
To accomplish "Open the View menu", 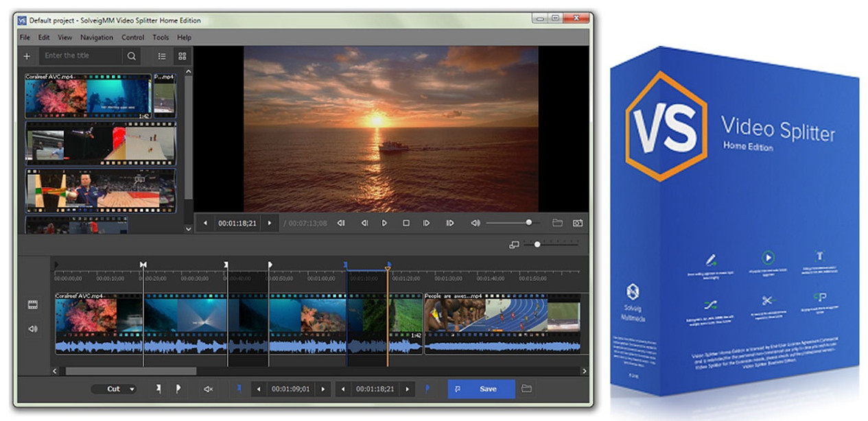I will click(x=65, y=37).
